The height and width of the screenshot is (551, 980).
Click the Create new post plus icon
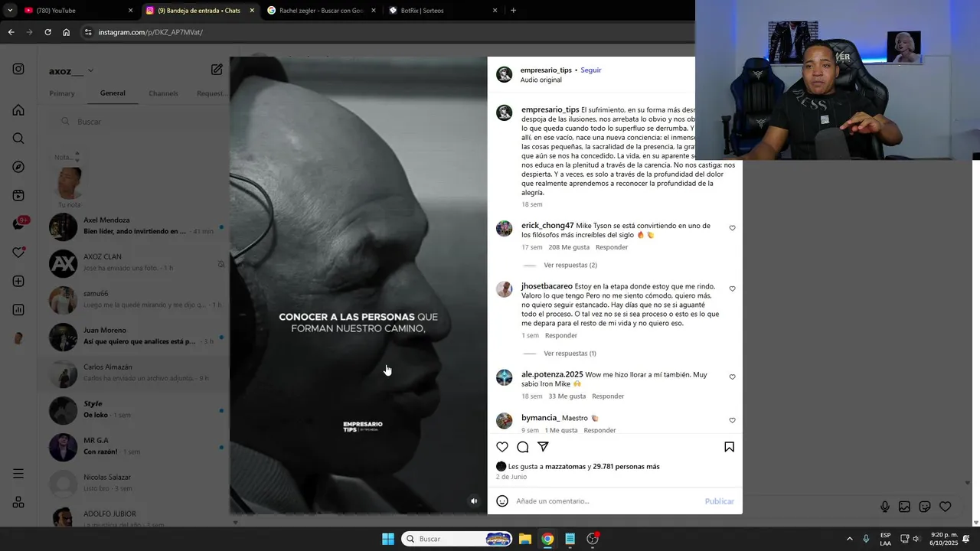pyautogui.click(x=18, y=282)
